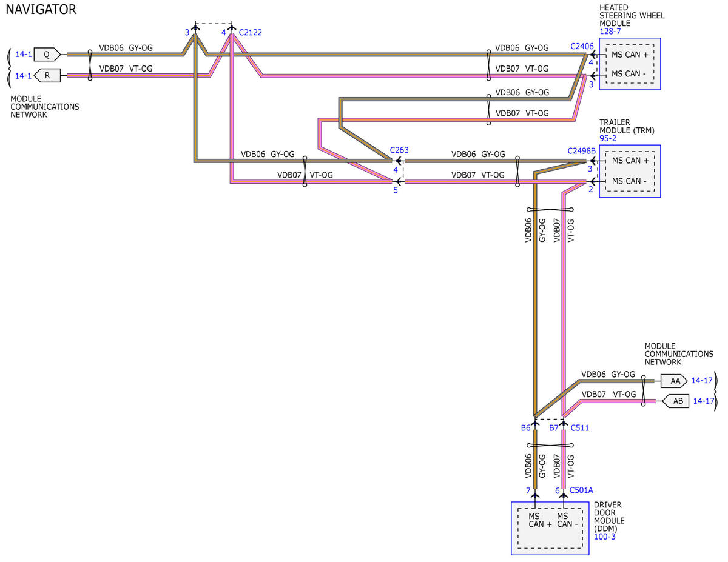This screenshot has height=562, width=728.
Task: Click MS CAN + in trailer module box
Action: 630,161
